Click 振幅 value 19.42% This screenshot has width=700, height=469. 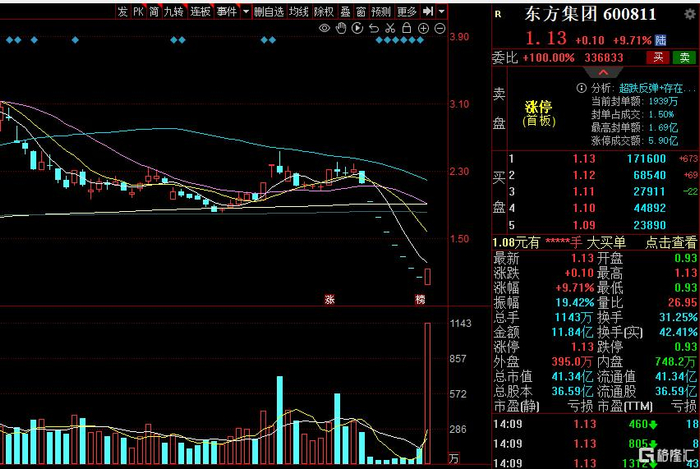(575, 303)
